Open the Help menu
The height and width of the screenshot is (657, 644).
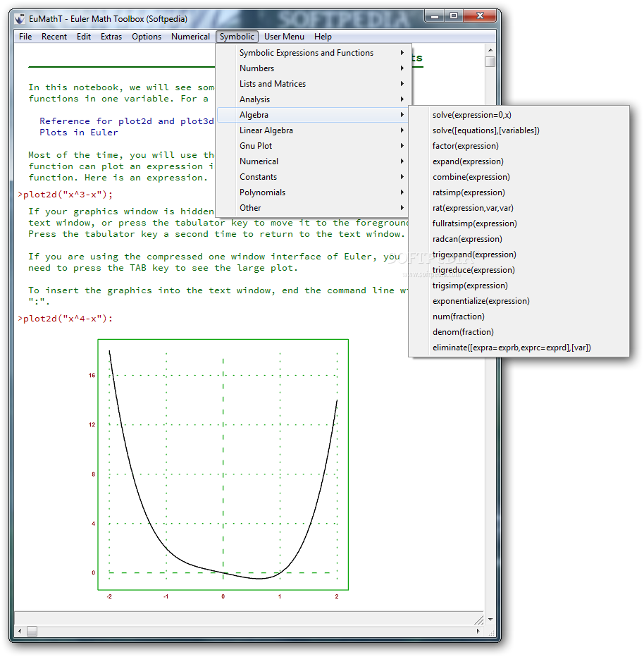click(x=323, y=37)
